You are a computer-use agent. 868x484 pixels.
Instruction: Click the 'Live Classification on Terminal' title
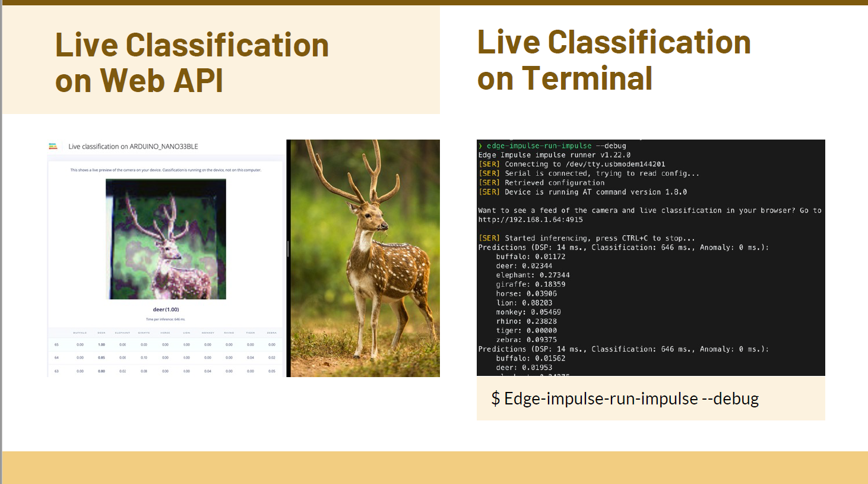(614, 60)
